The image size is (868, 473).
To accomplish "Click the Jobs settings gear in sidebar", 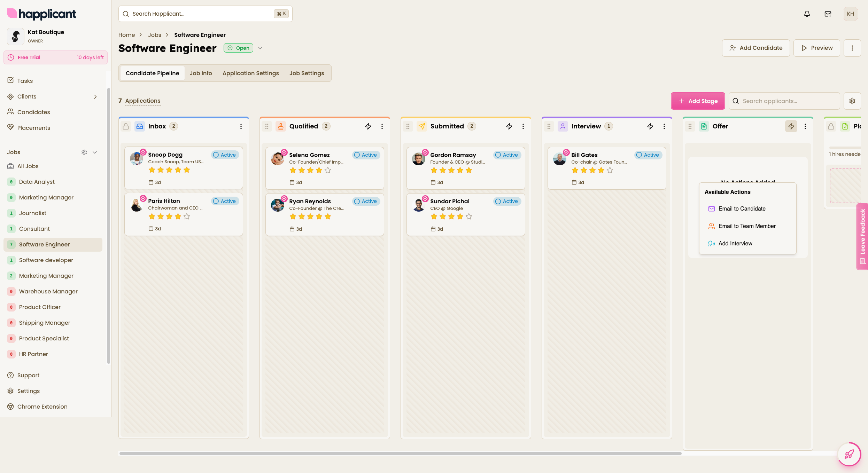I will (x=84, y=152).
